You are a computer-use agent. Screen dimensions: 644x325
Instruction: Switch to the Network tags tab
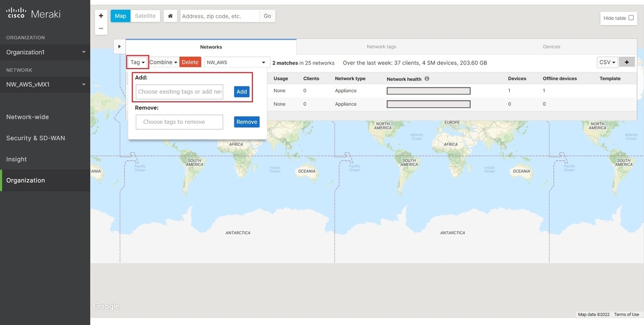coord(382,47)
